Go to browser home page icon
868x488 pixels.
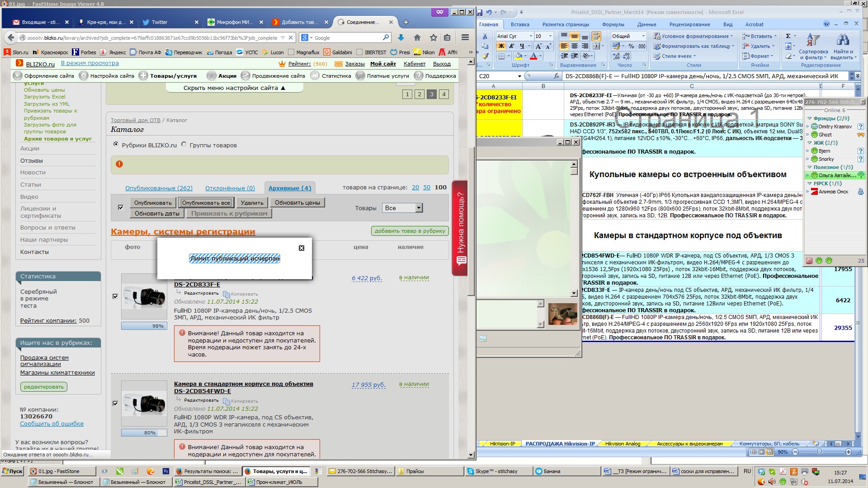pyautogui.click(x=417, y=38)
